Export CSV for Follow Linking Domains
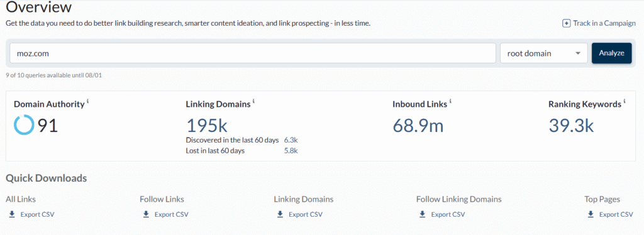The width and height of the screenshot is (644, 235). coord(448,214)
